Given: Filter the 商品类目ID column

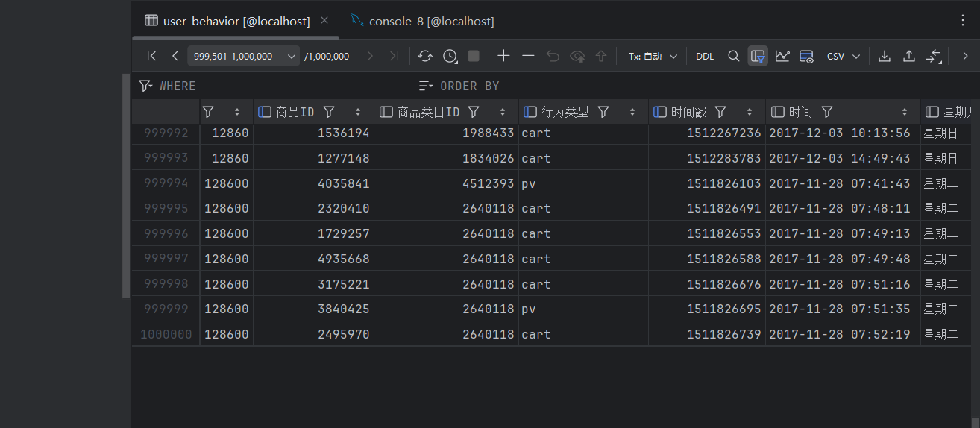Looking at the screenshot, I should (x=474, y=112).
